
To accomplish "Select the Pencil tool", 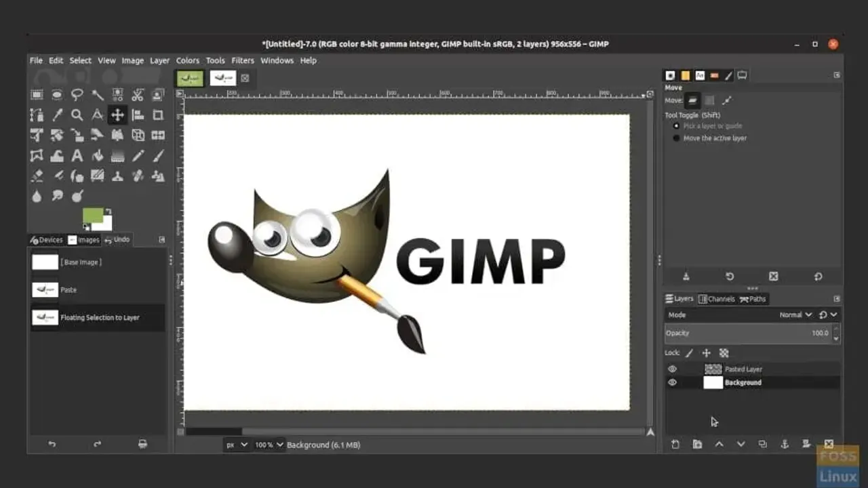I will [138, 156].
